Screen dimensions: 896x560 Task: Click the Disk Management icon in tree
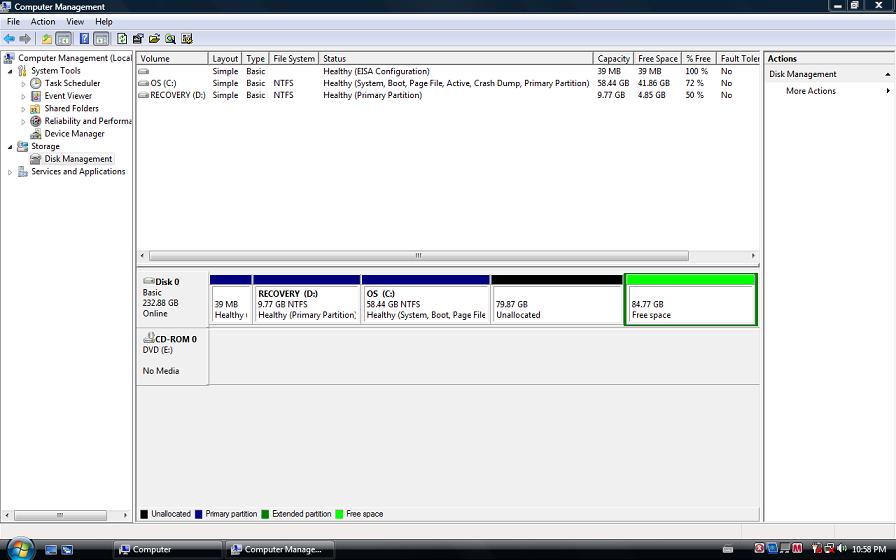point(35,159)
